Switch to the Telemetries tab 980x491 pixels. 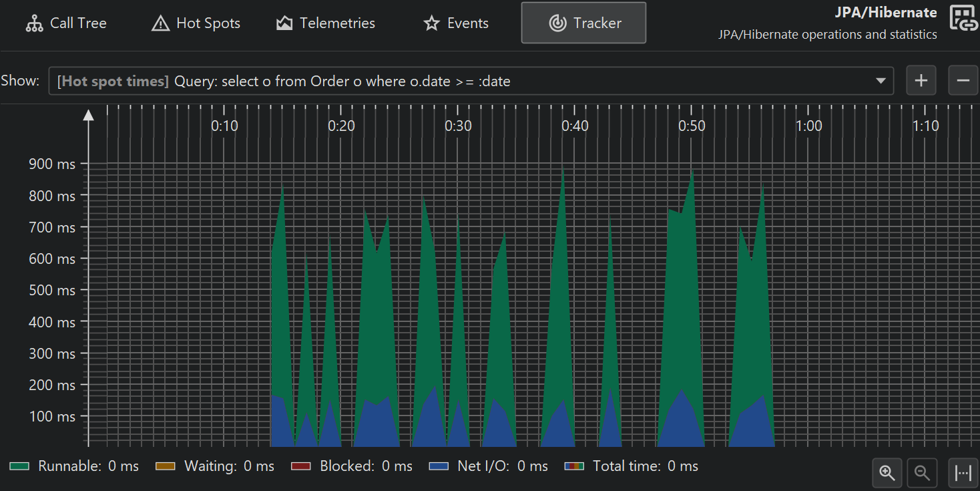(326, 23)
